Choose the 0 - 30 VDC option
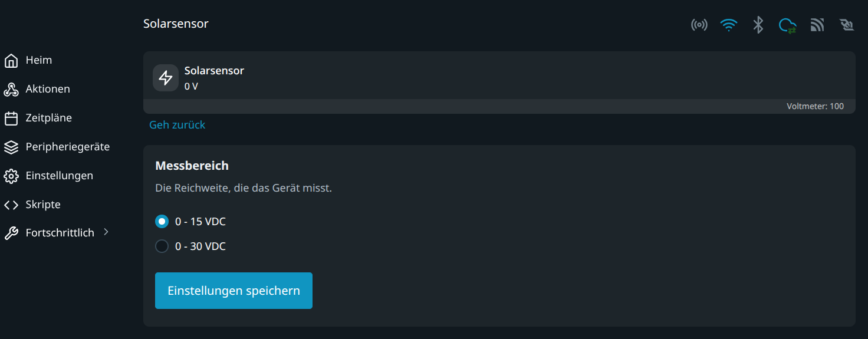This screenshot has height=339, width=868. click(x=162, y=246)
